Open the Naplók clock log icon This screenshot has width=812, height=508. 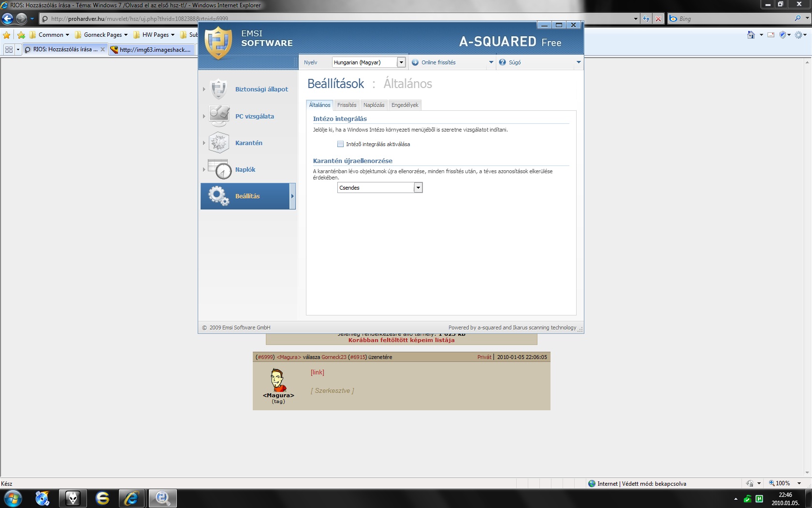(x=220, y=169)
